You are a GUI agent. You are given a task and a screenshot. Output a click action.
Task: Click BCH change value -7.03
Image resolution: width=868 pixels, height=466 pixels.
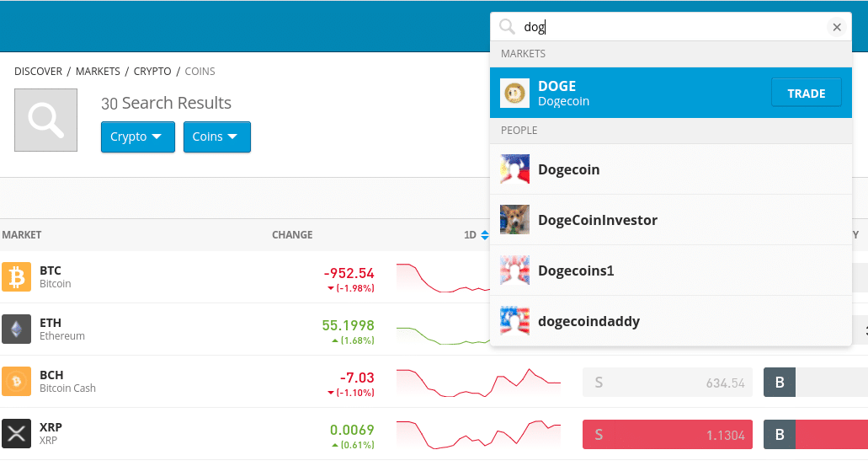(357, 378)
